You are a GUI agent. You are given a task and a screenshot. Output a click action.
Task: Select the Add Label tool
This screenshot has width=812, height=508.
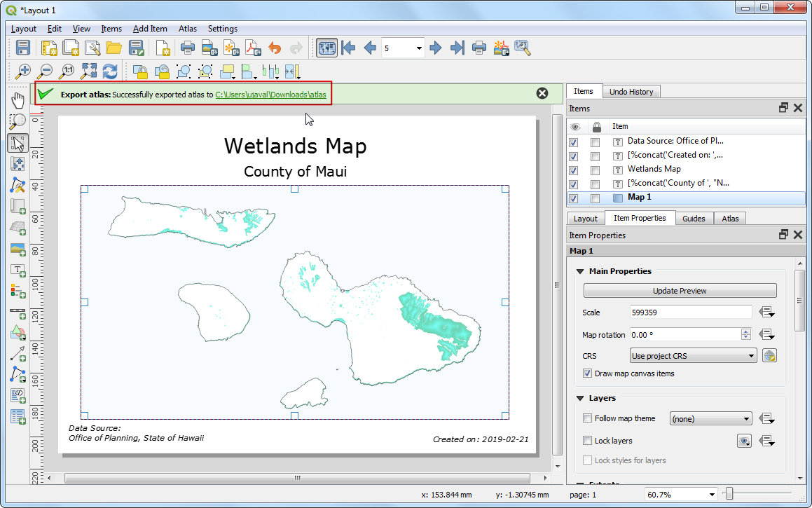click(x=18, y=270)
